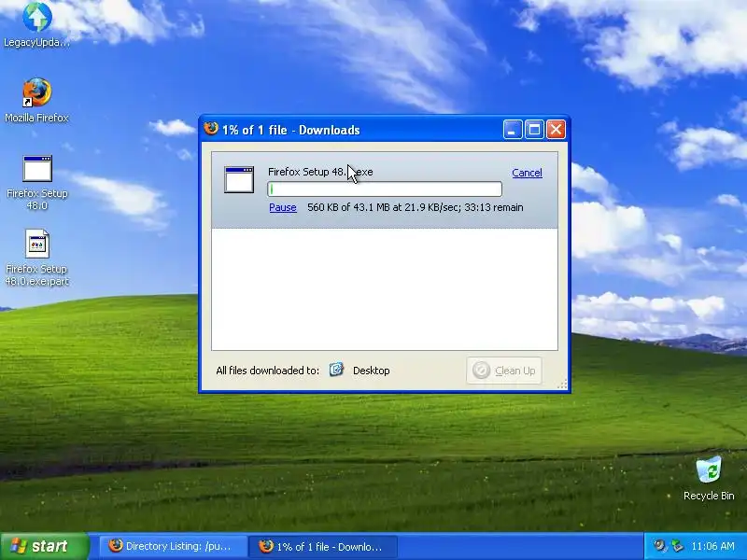747x560 pixels.
Task: Cancel the Firefox Setup download
Action: coord(527,173)
